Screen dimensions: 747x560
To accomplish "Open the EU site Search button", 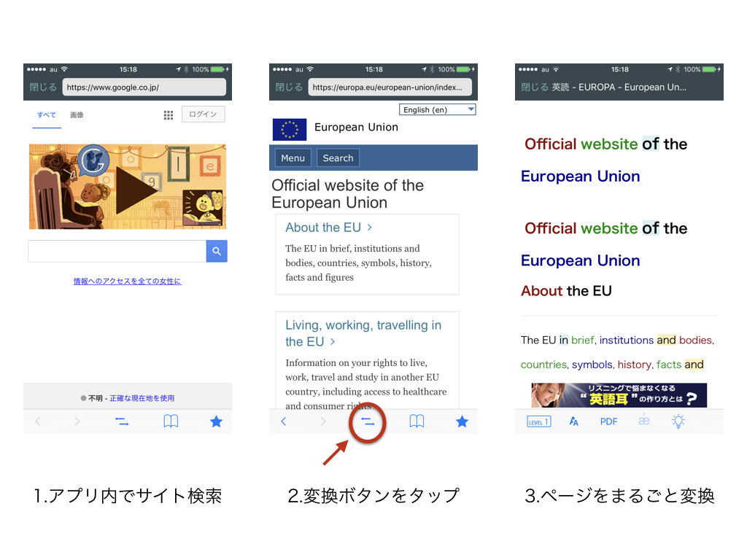I will [x=338, y=158].
